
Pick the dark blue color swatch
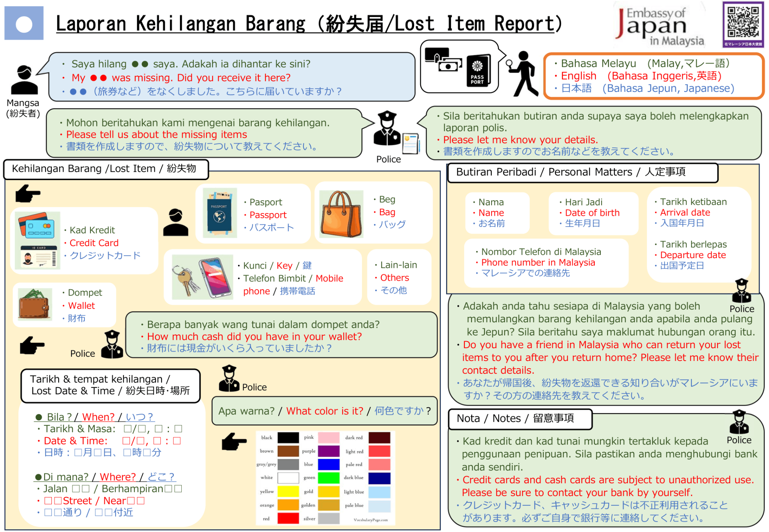click(379, 478)
